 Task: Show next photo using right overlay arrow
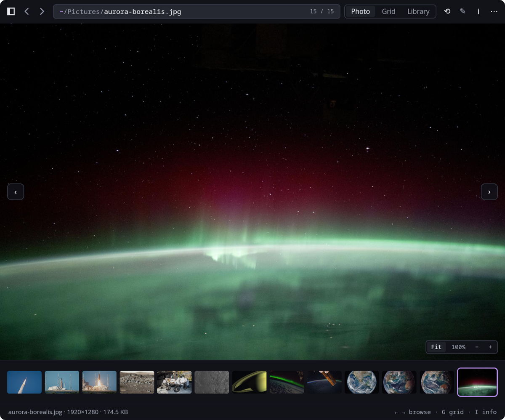489,192
